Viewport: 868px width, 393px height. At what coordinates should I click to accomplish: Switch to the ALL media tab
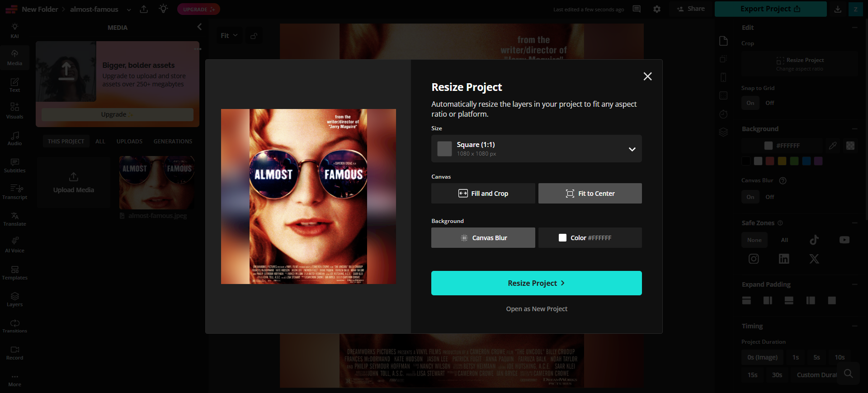point(100,142)
